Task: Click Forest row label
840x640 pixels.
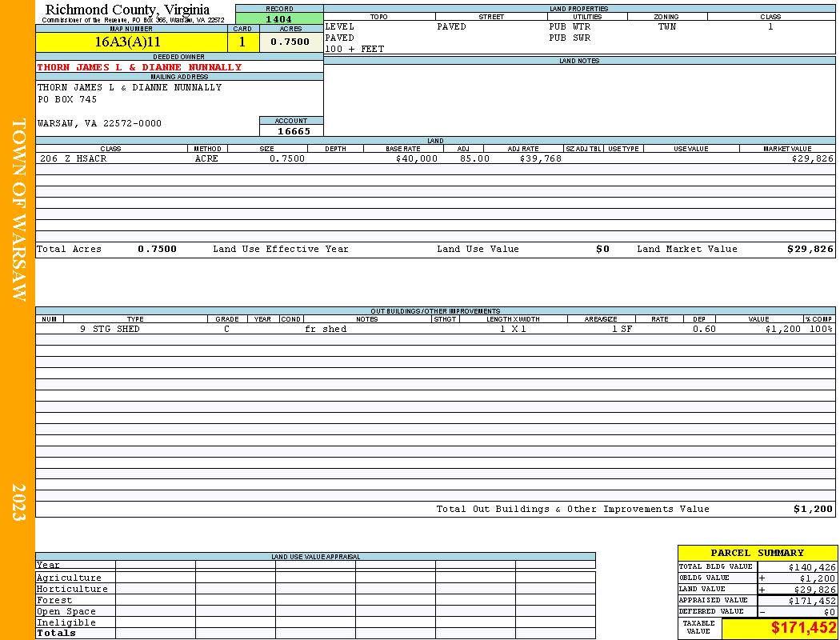Action: click(x=54, y=600)
